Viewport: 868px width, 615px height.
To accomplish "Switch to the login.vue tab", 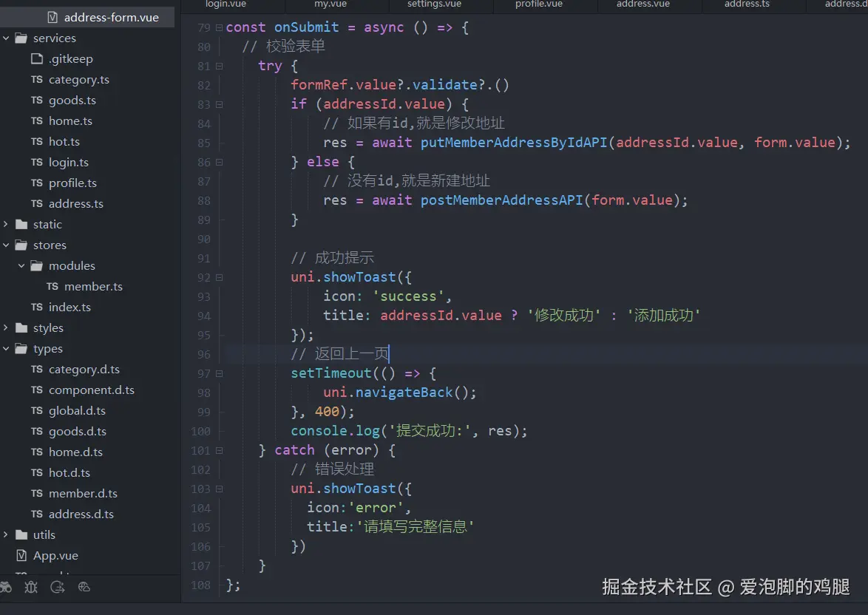I will pos(226,4).
